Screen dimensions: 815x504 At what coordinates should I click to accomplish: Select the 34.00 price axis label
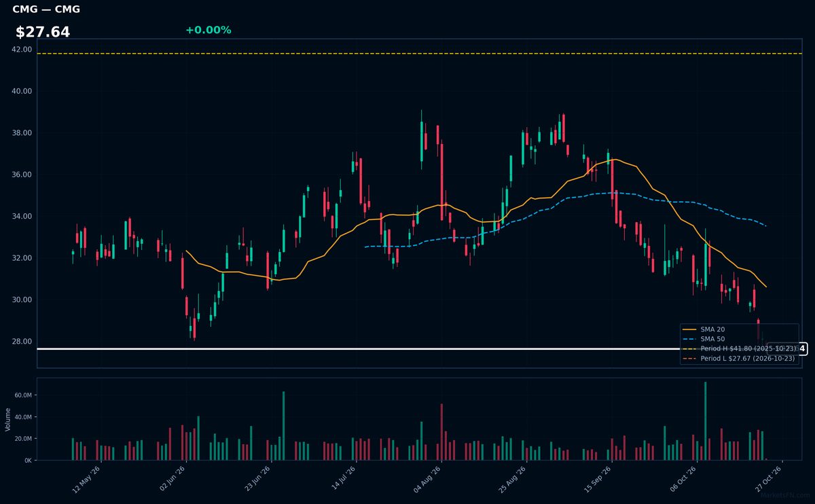21,217
